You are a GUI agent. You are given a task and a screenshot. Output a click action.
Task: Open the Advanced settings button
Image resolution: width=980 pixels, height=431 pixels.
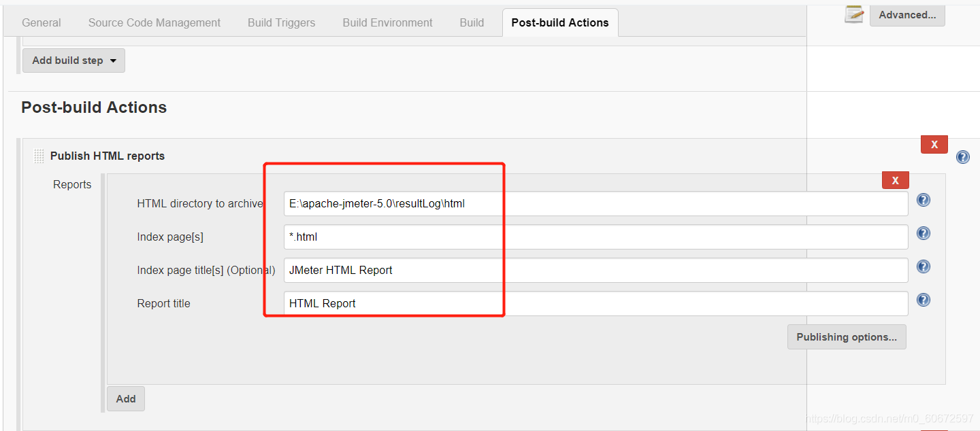907,15
